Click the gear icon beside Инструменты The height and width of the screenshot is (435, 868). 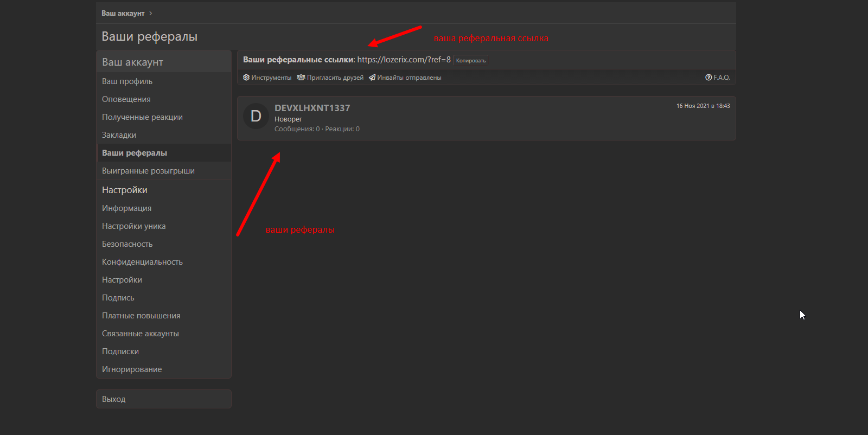coord(246,78)
